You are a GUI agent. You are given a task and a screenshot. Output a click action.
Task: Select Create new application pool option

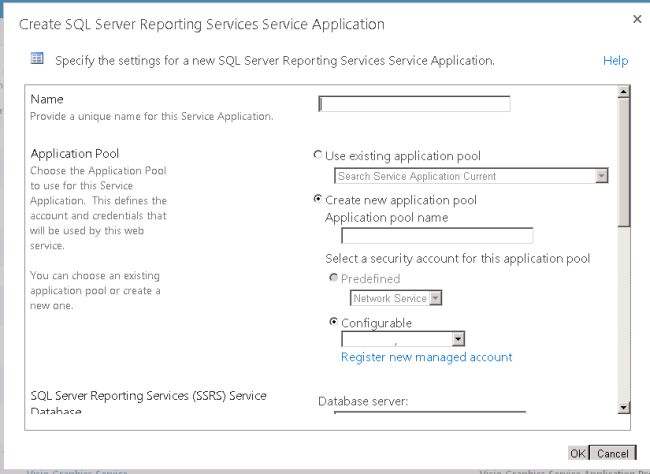318,200
